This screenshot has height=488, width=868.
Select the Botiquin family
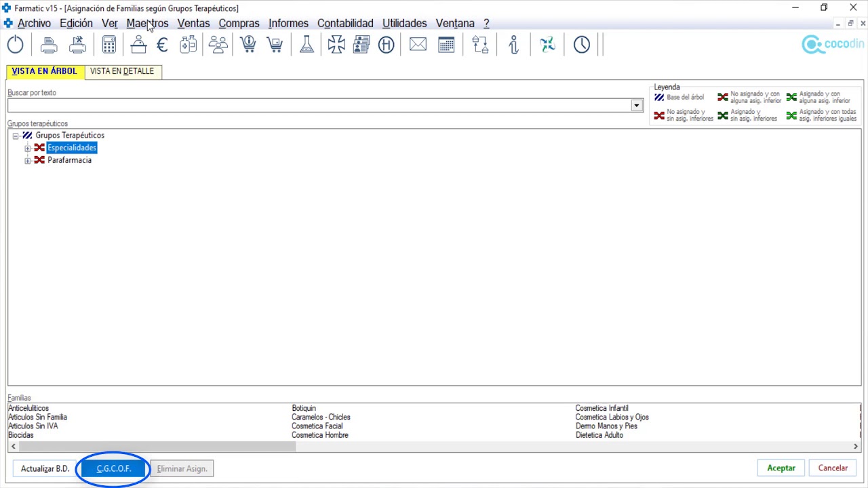tap(304, 409)
